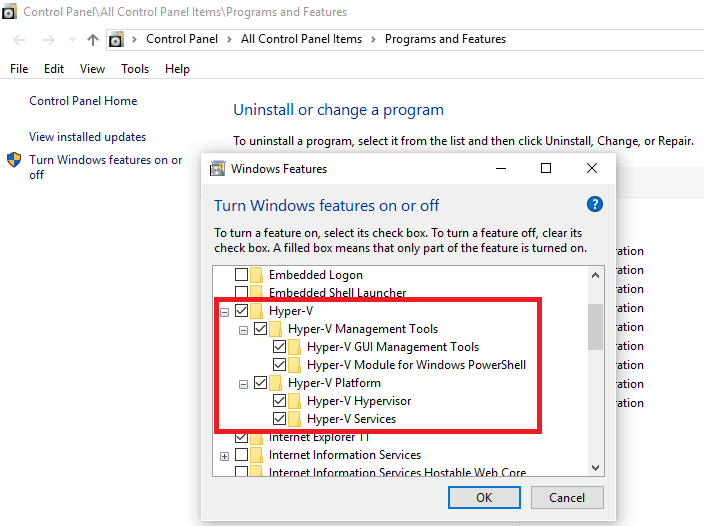The image size is (704, 526).
Task: Click breadcrumb chevron after Control Panel
Action: coord(229,39)
